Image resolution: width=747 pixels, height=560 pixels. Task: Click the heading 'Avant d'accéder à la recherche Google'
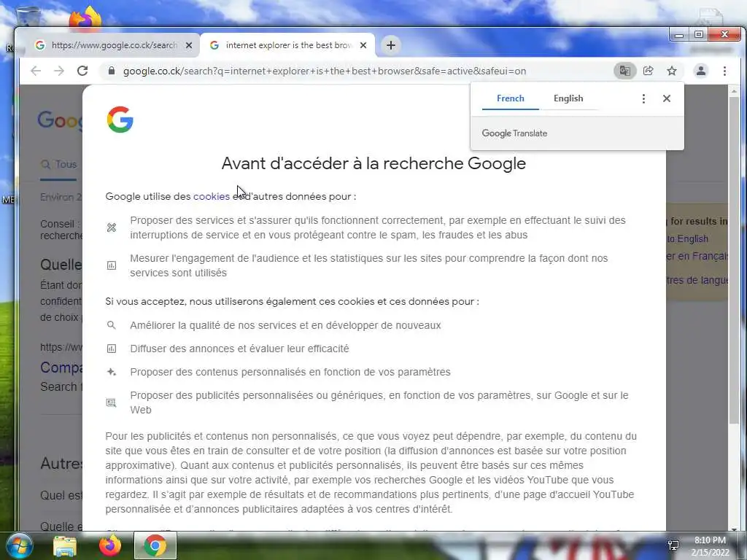[373, 163]
